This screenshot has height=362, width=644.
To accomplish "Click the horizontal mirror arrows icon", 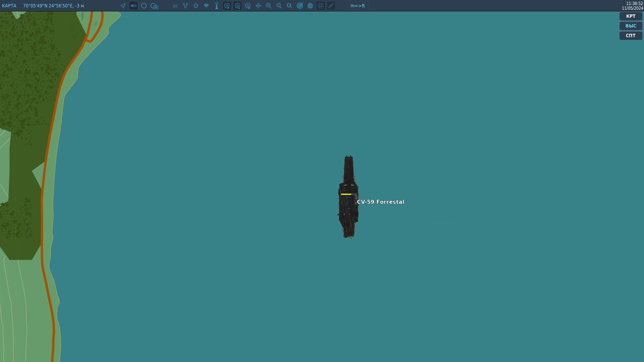I will 258,6.
